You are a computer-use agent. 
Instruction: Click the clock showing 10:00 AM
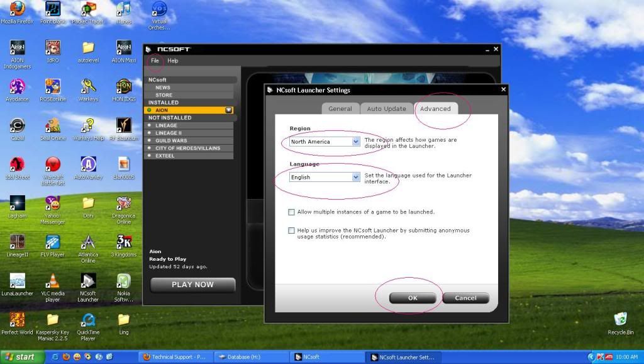click(627, 357)
